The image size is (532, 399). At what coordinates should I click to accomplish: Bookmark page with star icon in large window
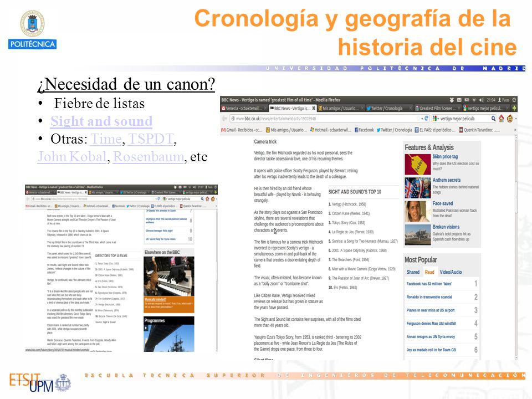point(418,119)
